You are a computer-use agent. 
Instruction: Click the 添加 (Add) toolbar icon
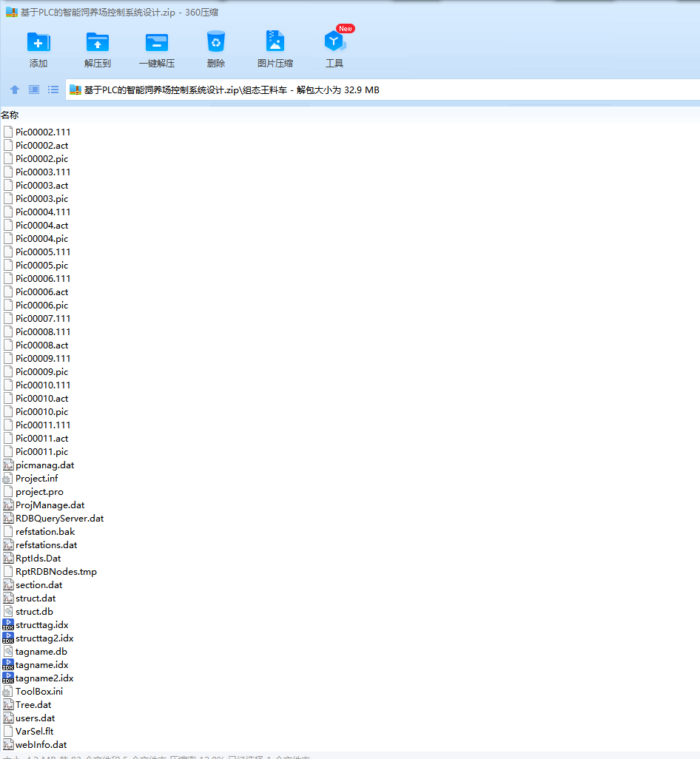[38, 42]
